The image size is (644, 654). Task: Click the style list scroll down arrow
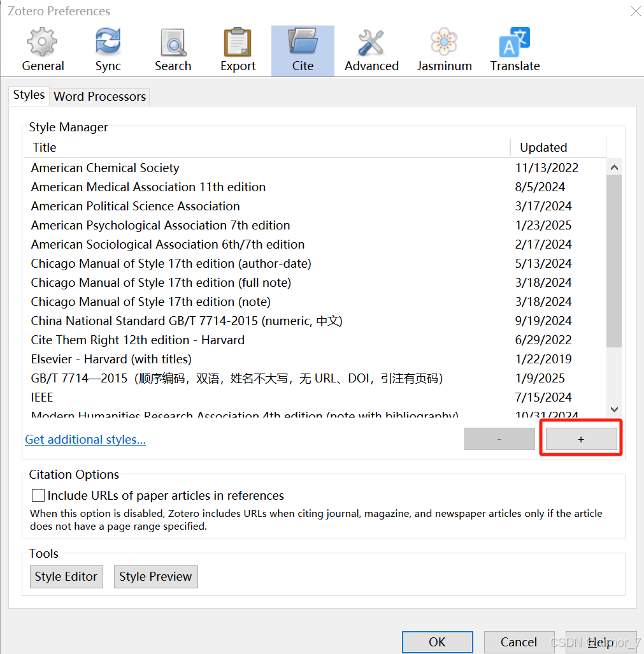[x=614, y=409]
